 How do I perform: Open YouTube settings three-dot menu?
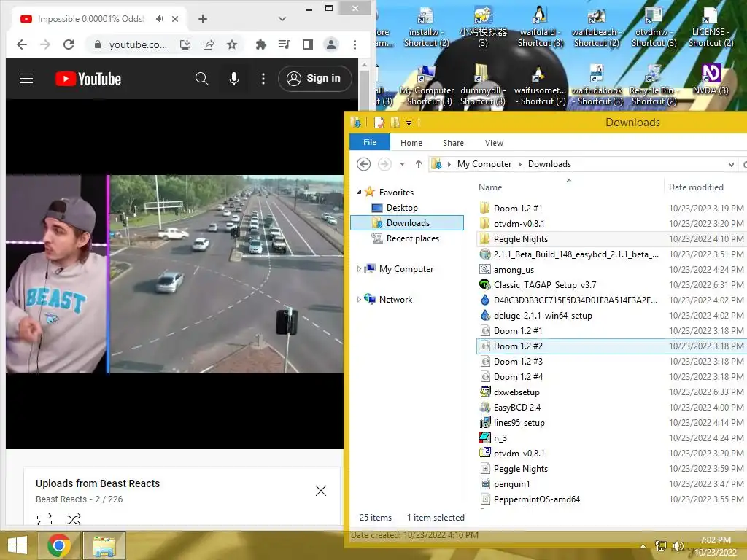point(263,79)
